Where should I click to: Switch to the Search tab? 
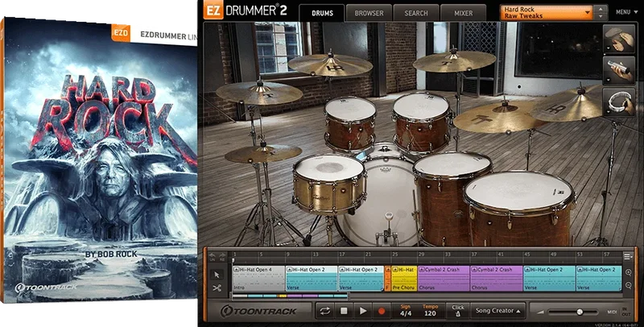tap(416, 13)
